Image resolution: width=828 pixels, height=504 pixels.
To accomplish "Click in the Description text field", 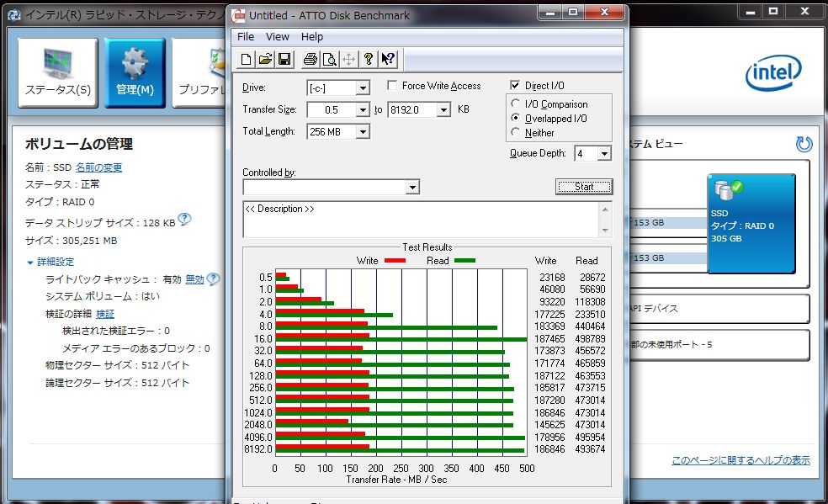I will (421, 219).
